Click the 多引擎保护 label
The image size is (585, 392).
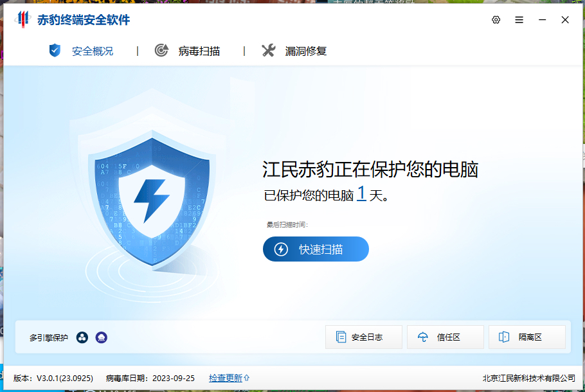click(49, 338)
